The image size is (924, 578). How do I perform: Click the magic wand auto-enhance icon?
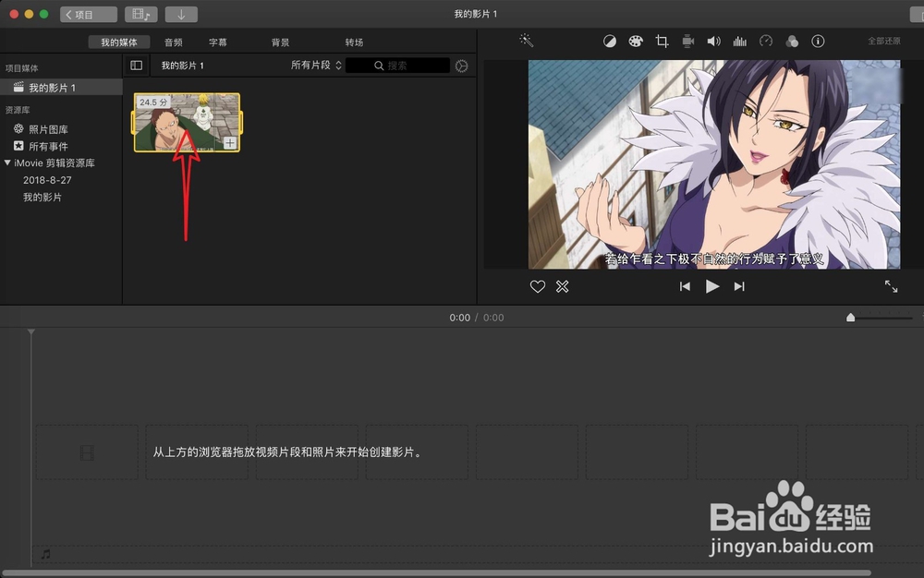[527, 41]
